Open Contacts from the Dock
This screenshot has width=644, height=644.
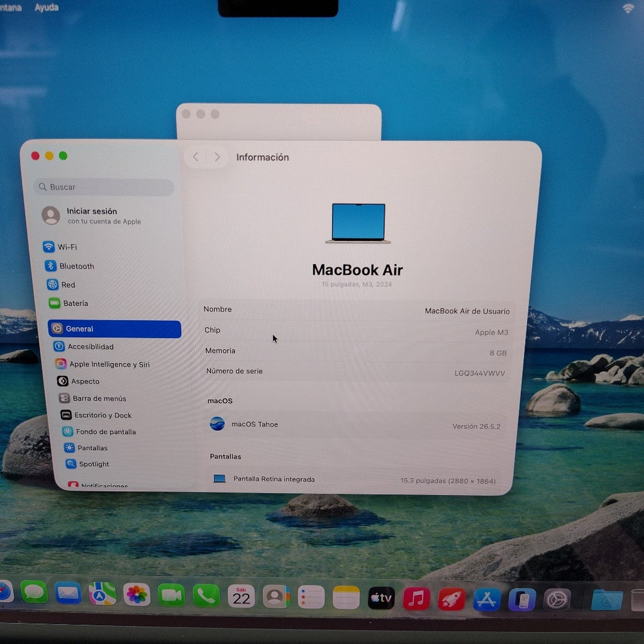(x=276, y=597)
